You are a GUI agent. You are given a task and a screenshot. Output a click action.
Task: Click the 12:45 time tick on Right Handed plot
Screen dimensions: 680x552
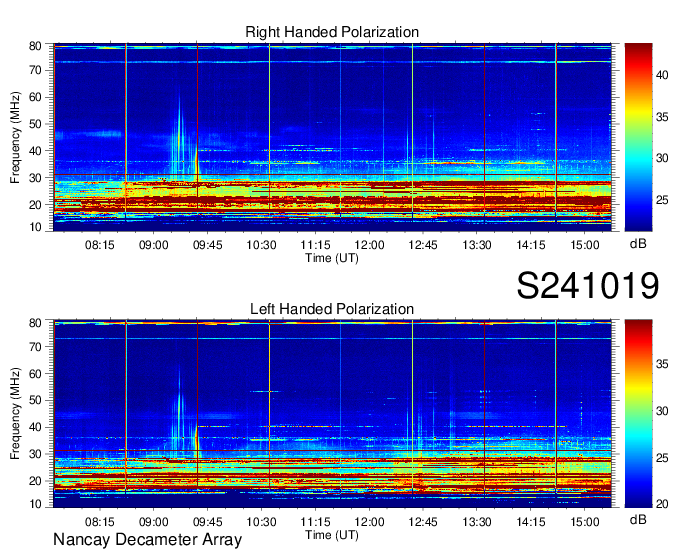tap(423, 245)
